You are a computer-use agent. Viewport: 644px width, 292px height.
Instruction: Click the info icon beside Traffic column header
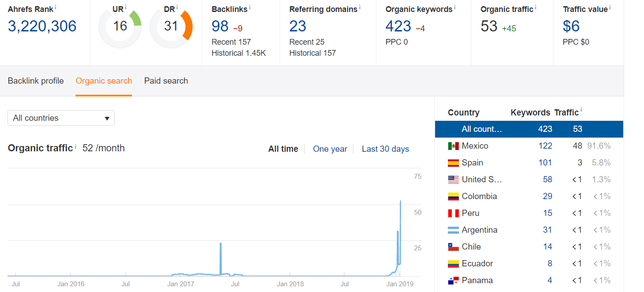tap(581, 110)
